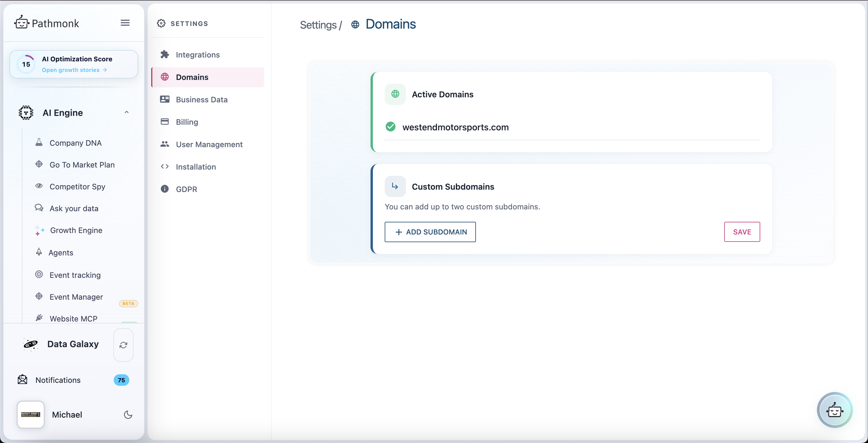868x443 pixels.
Task: Collapse the AI Engine section chevron
Action: coord(127,112)
